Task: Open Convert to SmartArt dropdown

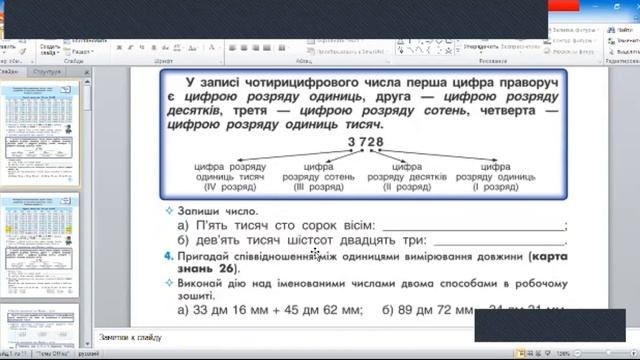Action: [x=346, y=51]
